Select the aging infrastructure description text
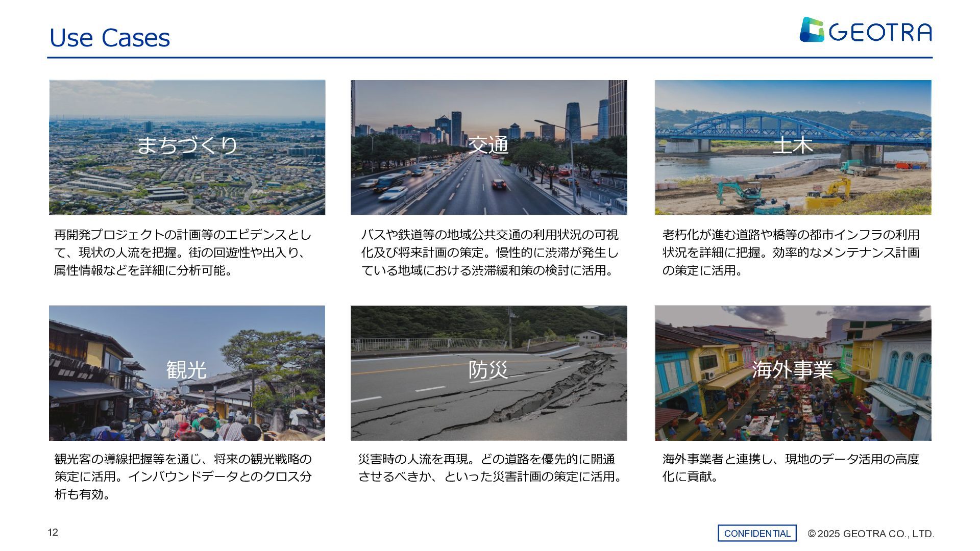 (791, 253)
